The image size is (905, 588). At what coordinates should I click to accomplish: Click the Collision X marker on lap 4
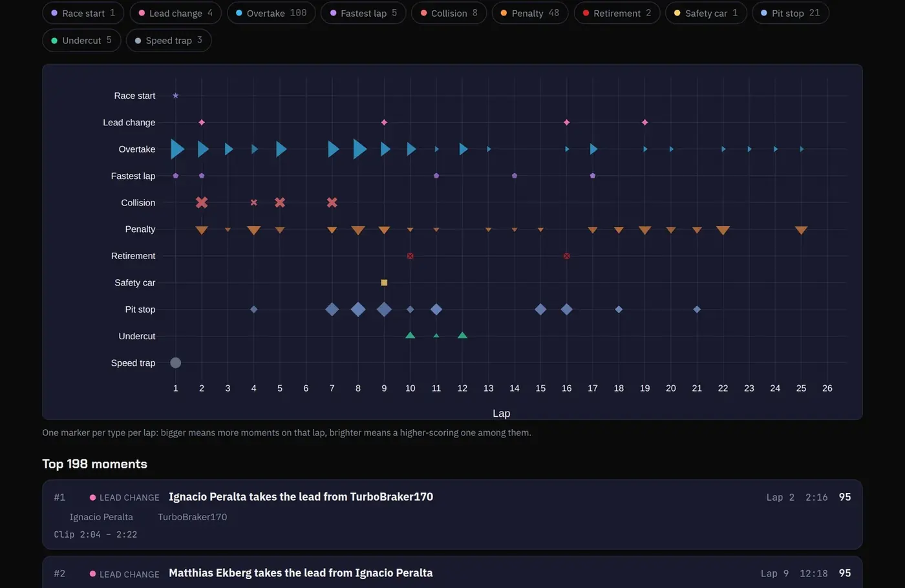[x=254, y=202]
